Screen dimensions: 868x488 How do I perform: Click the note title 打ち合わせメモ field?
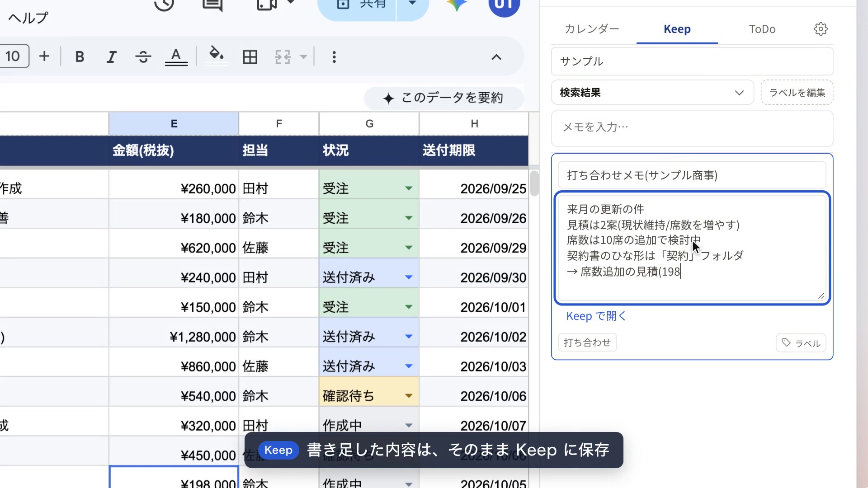click(x=692, y=175)
